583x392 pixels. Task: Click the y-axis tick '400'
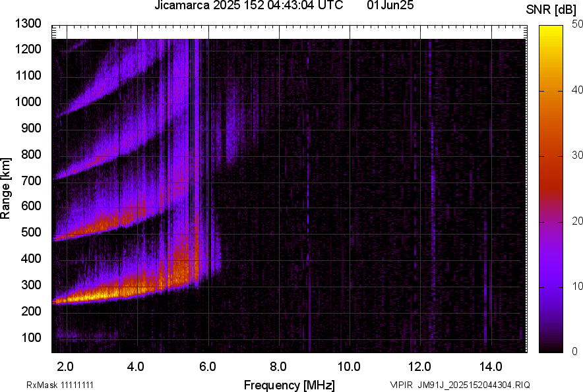[31, 258]
